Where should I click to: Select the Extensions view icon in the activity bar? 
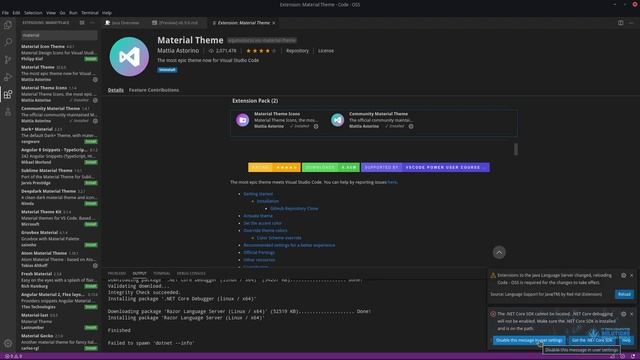(x=8, y=94)
